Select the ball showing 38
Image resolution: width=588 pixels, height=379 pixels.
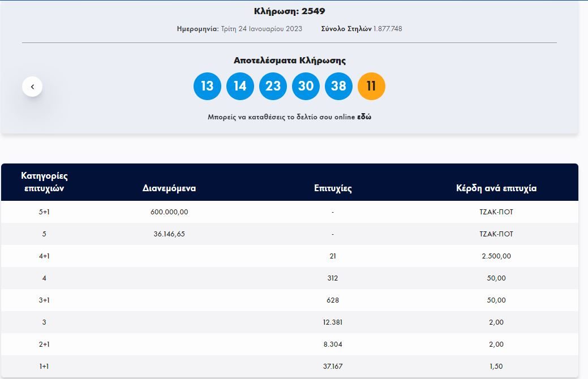pyautogui.click(x=338, y=86)
